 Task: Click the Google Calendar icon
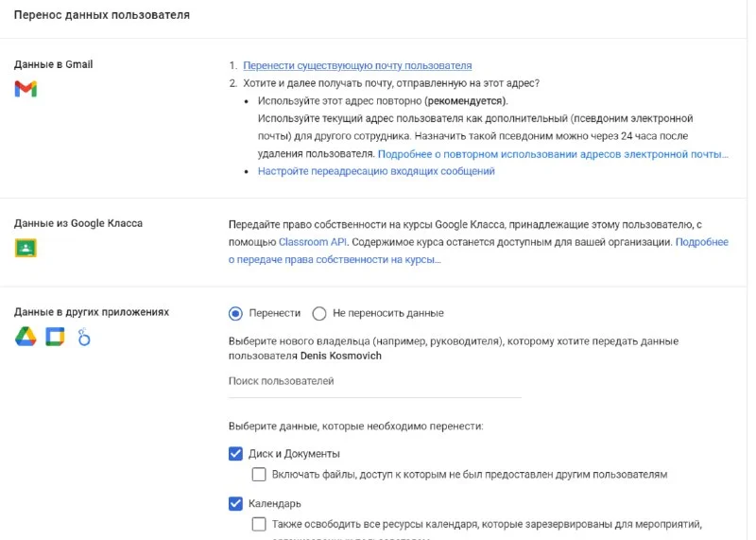coord(55,338)
